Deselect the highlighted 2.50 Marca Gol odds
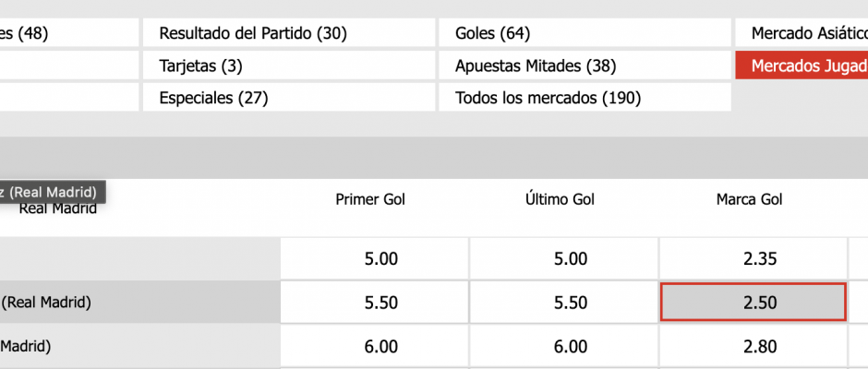 (753, 303)
